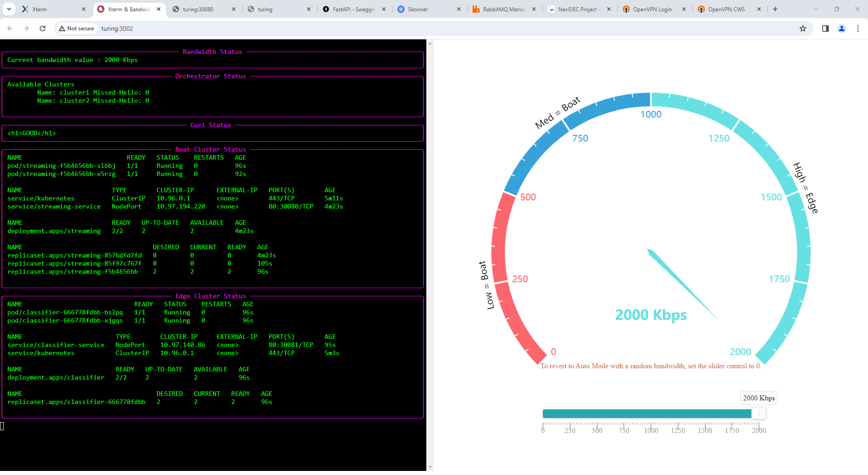Click replicaset.apps/classifier-666778fdbb row
868x475 pixels.
[x=140, y=402]
